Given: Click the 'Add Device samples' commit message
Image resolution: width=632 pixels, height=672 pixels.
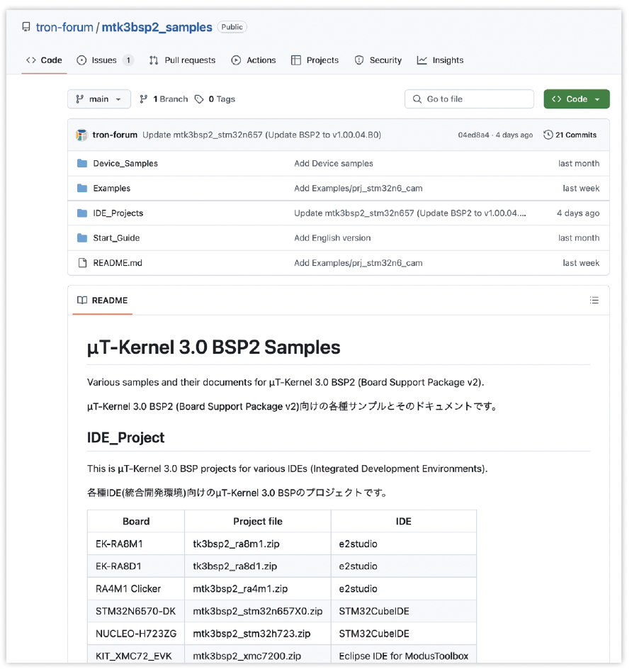Looking at the screenshot, I should [334, 163].
